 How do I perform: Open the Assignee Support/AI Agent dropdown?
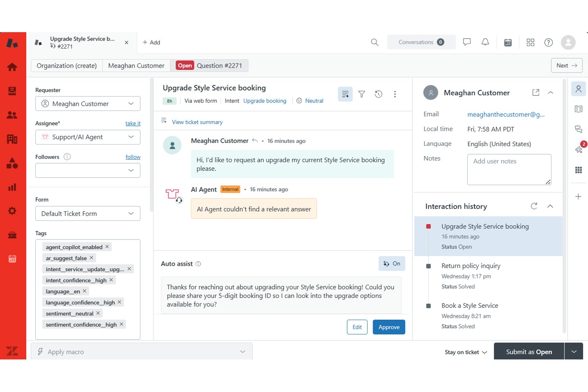[88, 137]
